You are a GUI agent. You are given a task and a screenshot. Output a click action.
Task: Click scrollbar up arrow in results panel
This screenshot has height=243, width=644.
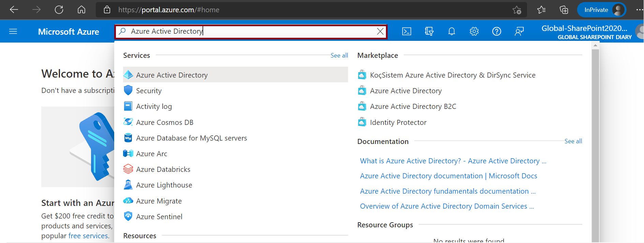595,45
